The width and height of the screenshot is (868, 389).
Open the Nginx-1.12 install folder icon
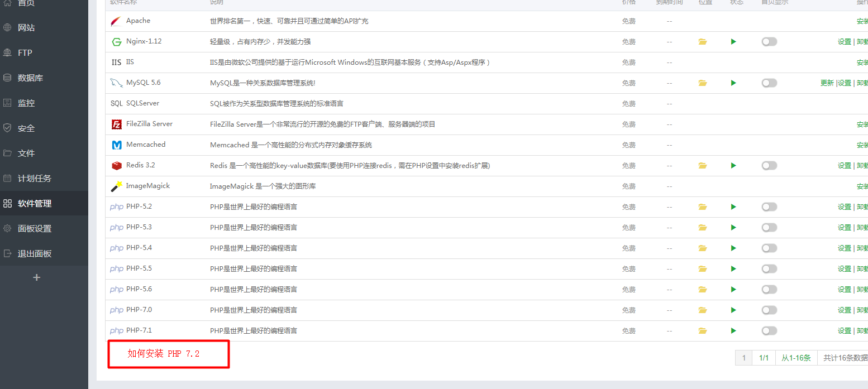[x=703, y=42]
